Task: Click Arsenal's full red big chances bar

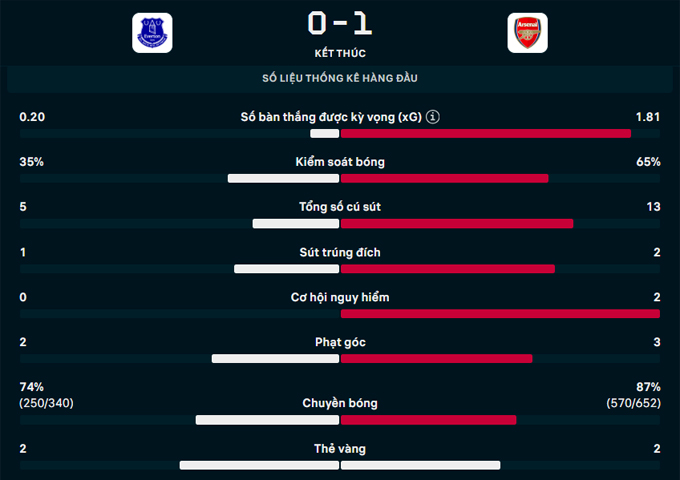Action: point(500,313)
